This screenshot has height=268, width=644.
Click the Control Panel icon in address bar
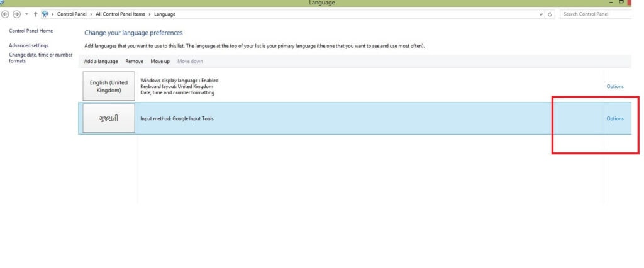pyautogui.click(x=45, y=14)
